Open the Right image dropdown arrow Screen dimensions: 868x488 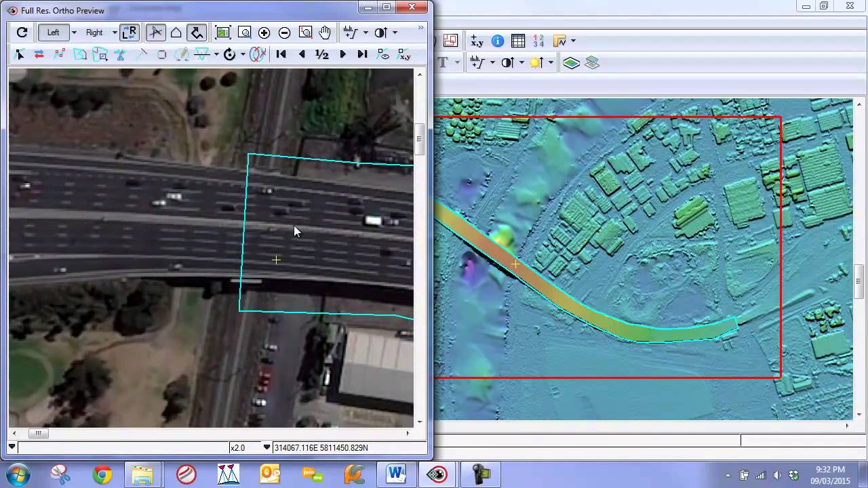click(x=114, y=33)
